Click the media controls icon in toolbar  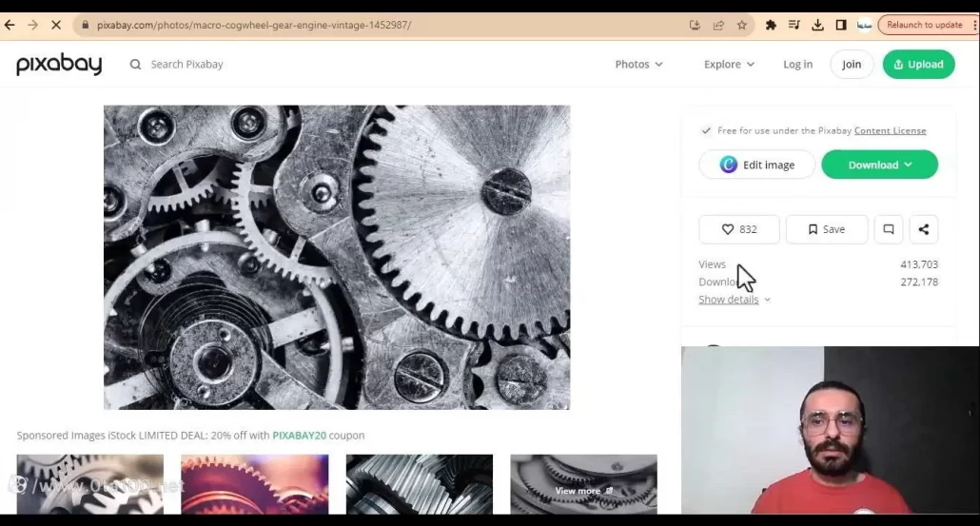click(794, 25)
